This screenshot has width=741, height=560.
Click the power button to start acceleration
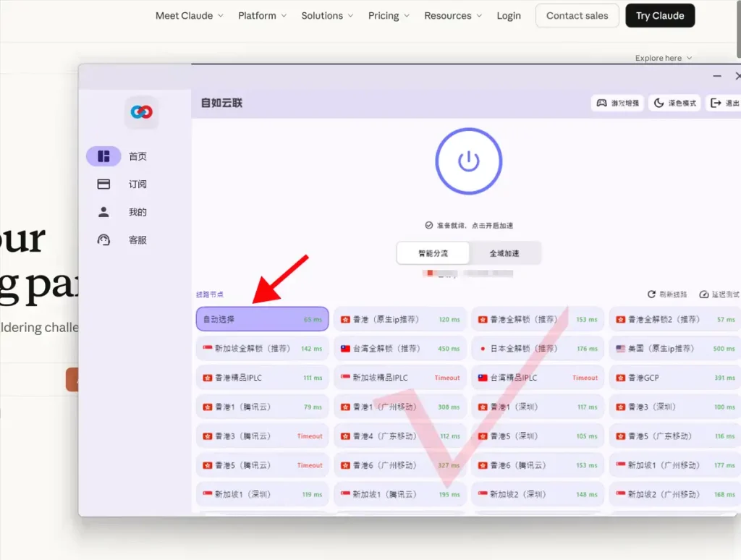pyautogui.click(x=468, y=161)
